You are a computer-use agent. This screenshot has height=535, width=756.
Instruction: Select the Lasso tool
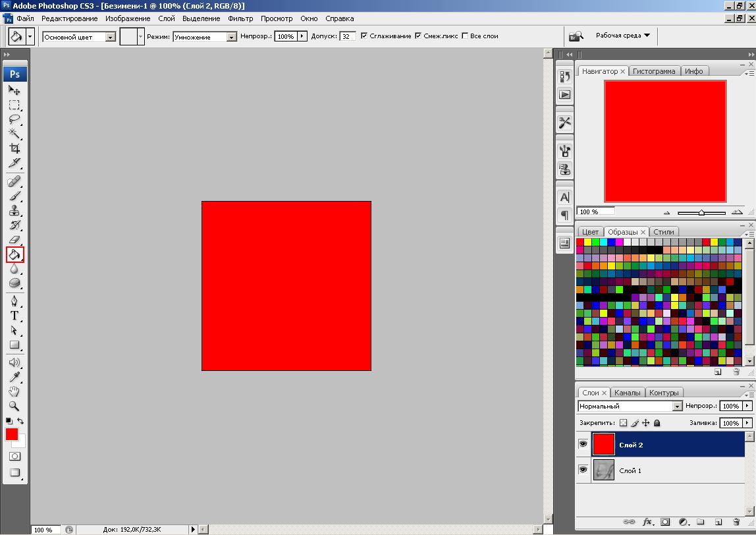coord(14,119)
